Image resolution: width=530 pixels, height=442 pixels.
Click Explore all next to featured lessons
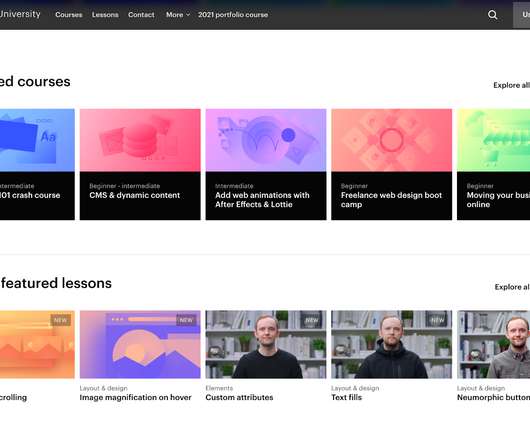[512, 287]
